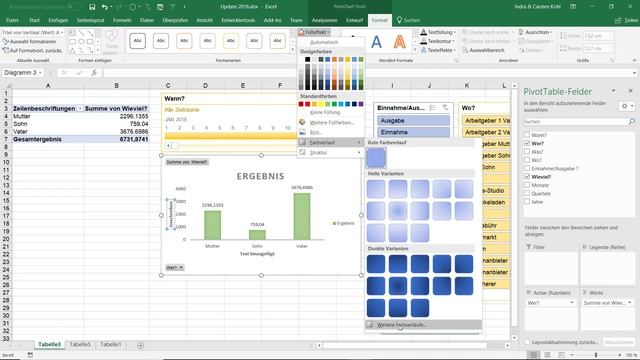The height and width of the screenshot is (360, 640).
Task: Click 'Arbeitgeber 1 Va' slicer item
Action: [x=486, y=121]
